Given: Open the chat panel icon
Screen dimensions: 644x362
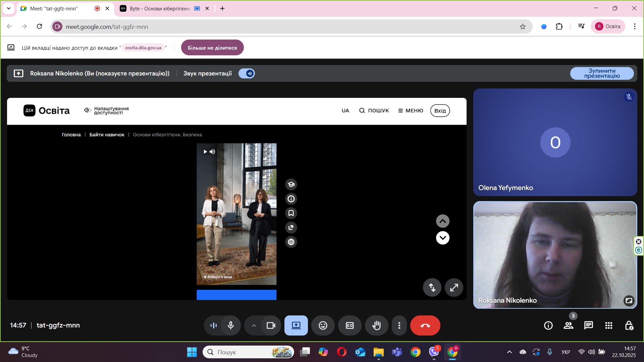Looking at the screenshot, I should (x=588, y=325).
